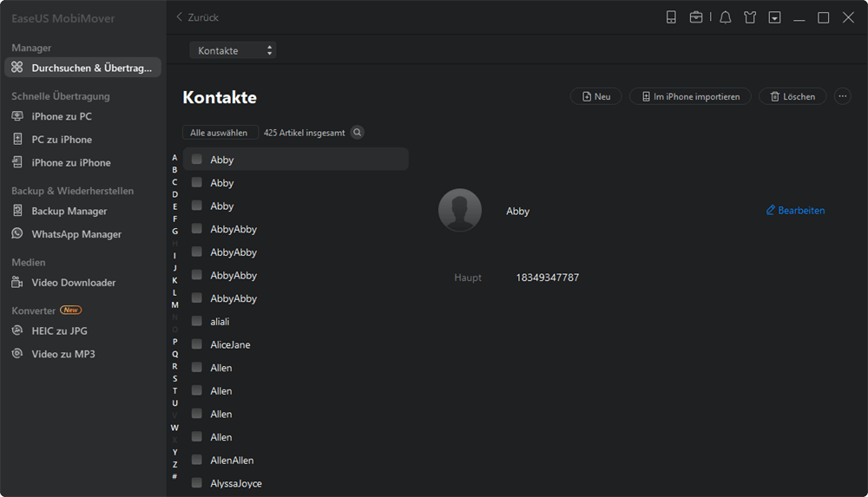868x497 pixels.
Task: Tick the first AbbyAbby contact checkbox
Action: tap(196, 229)
